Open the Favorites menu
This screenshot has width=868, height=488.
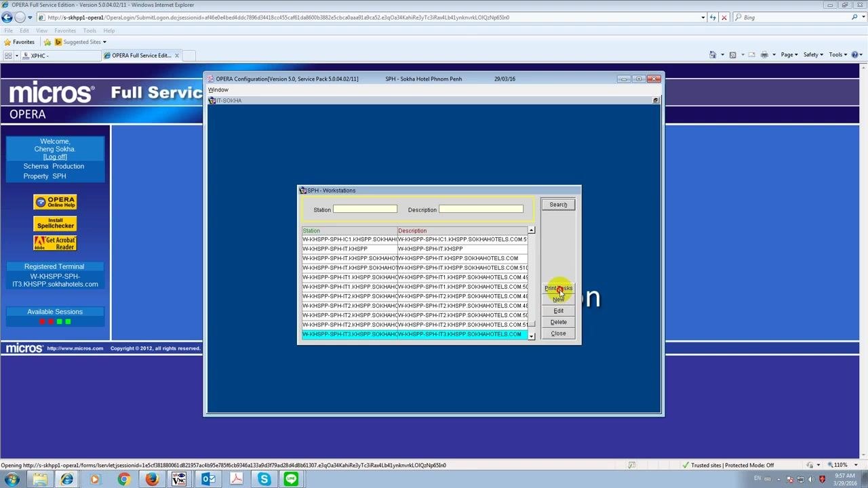pos(65,30)
